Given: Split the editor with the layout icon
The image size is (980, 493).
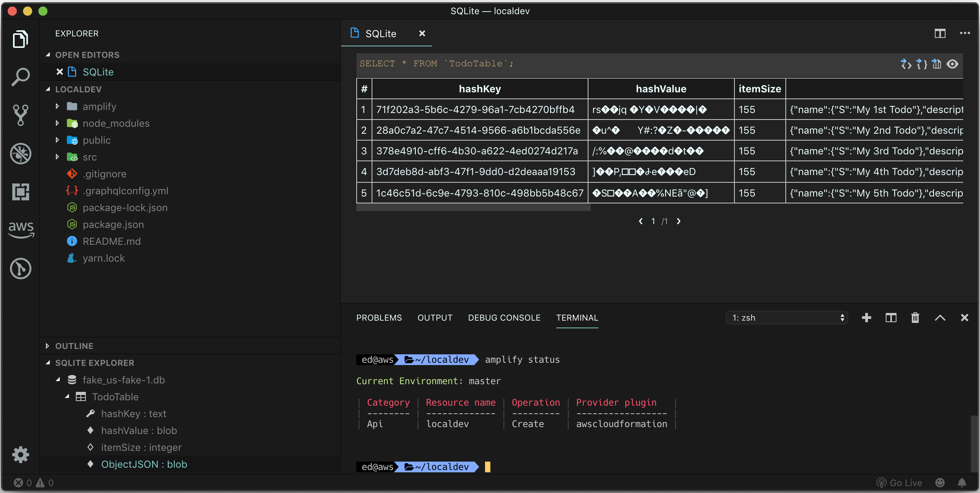Looking at the screenshot, I should click(940, 34).
